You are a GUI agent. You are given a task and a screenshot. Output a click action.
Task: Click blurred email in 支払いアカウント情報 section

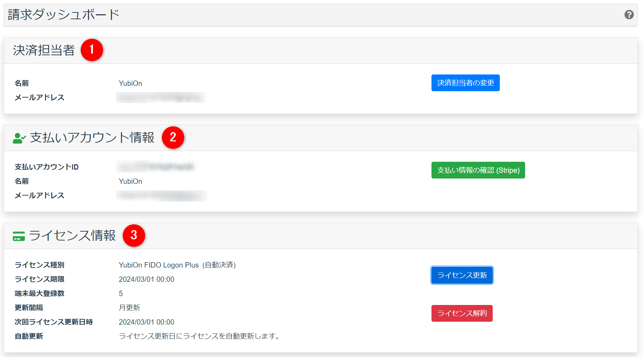(x=162, y=196)
